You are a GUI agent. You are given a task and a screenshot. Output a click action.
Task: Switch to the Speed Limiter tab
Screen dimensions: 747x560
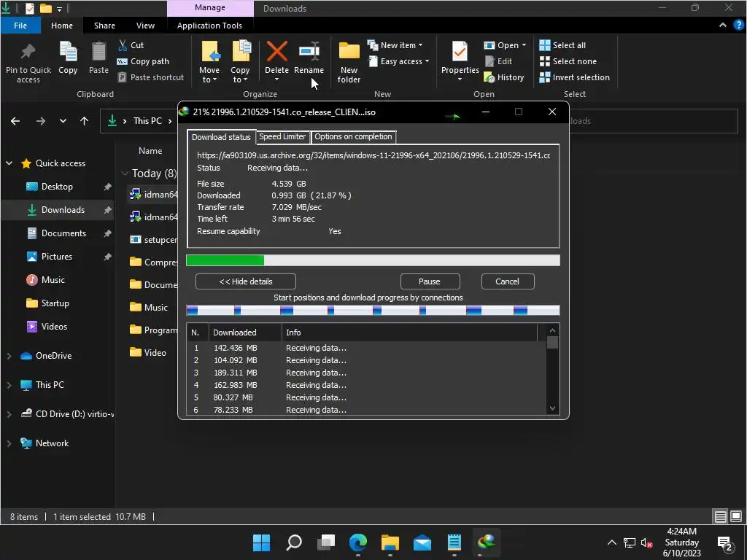(282, 136)
